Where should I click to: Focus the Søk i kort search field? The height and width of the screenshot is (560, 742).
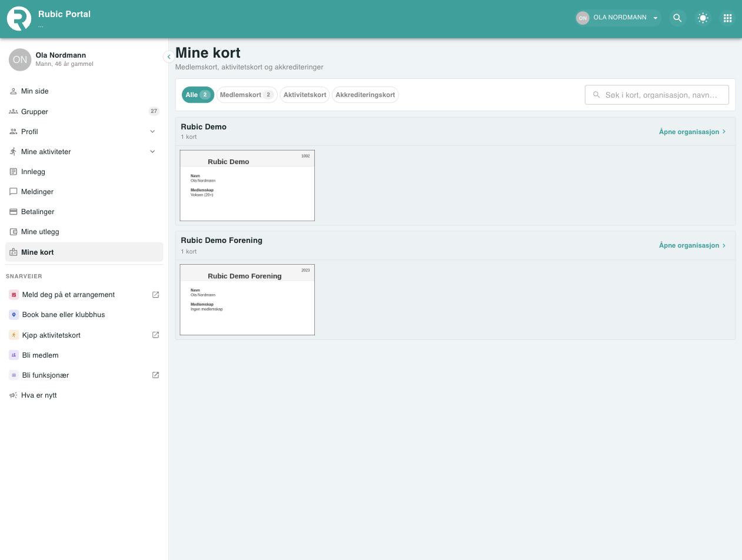pos(657,95)
